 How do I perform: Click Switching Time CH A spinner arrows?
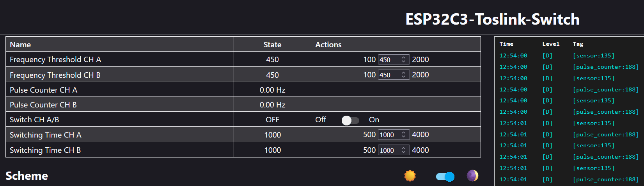click(x=404, y=135)
